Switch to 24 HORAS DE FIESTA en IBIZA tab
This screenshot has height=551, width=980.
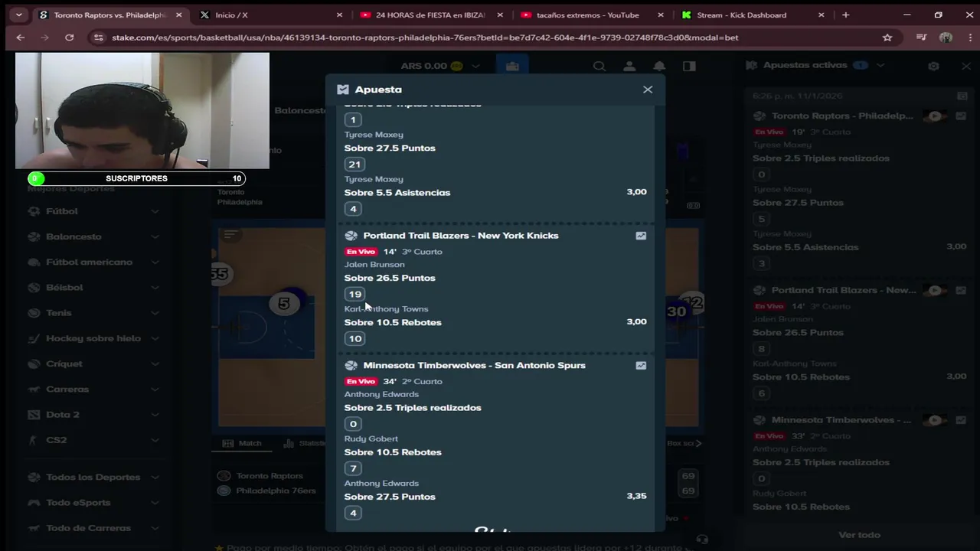pos(430,15)
